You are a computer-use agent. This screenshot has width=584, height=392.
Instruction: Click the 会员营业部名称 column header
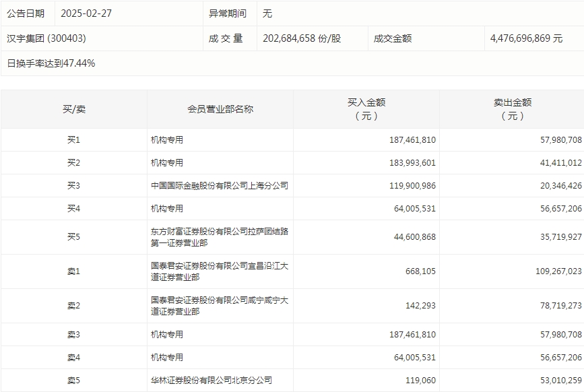[x=220, y=109]
